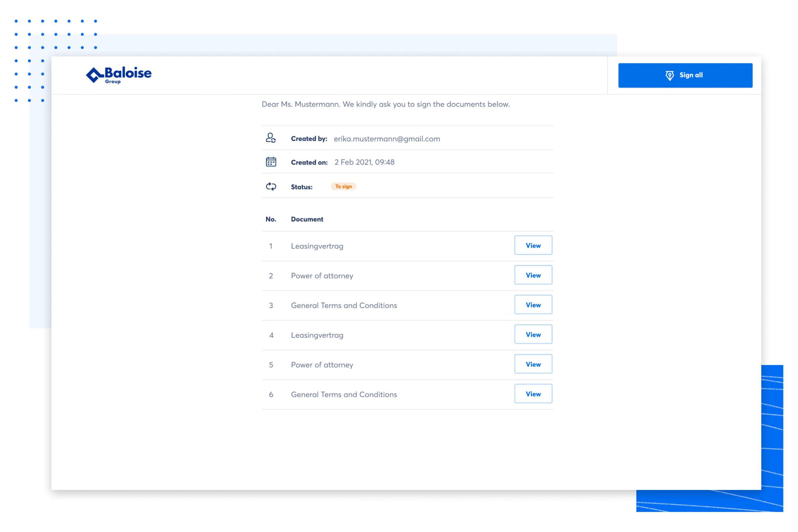Open View for document 2 Power of attorney

tap(533, 275)
